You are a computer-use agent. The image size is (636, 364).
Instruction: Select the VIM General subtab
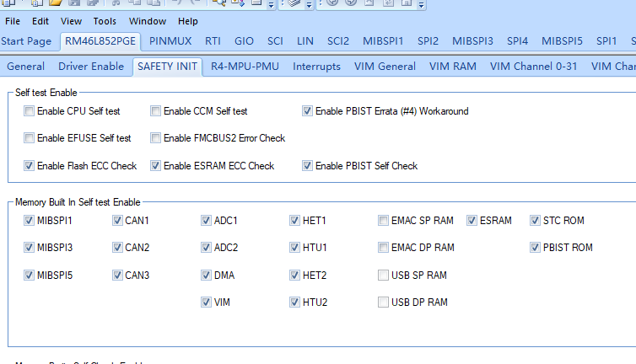pos(385,67)
